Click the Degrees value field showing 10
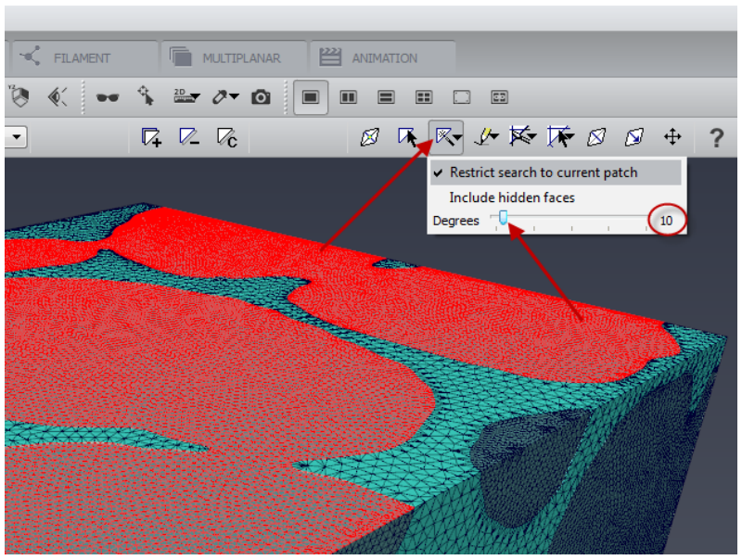This screenshot has width=742, height=560. 666,221
